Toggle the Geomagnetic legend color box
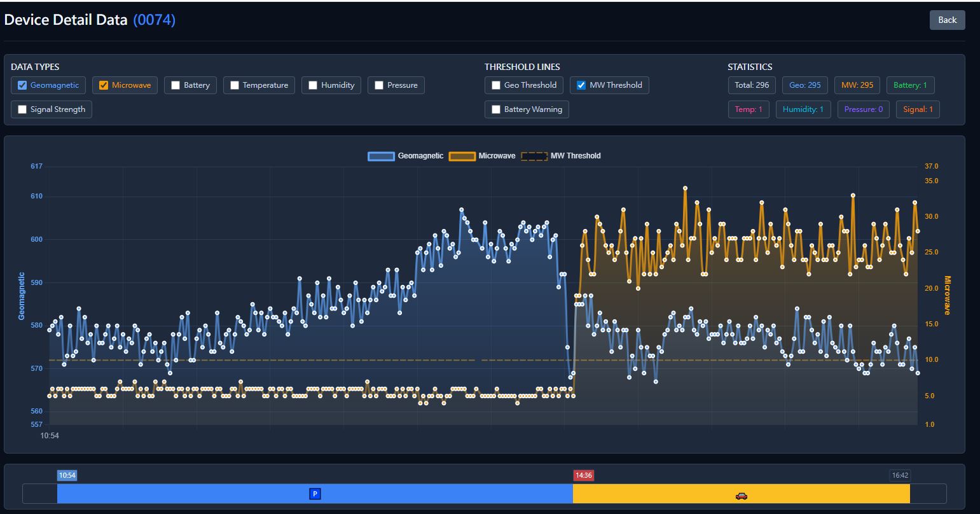This screenshot has width=980, height=514. coord(381,156)
